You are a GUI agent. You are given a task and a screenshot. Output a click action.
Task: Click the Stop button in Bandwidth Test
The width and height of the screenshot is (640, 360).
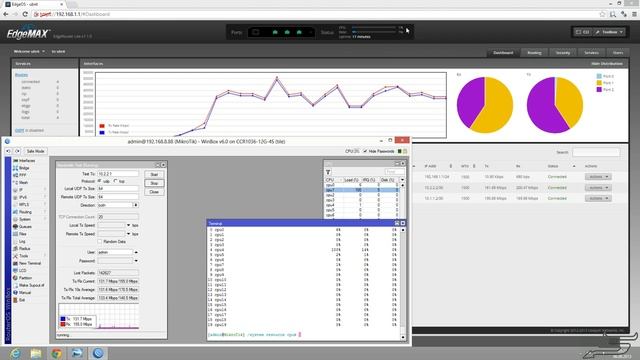[x=154, y=183]
